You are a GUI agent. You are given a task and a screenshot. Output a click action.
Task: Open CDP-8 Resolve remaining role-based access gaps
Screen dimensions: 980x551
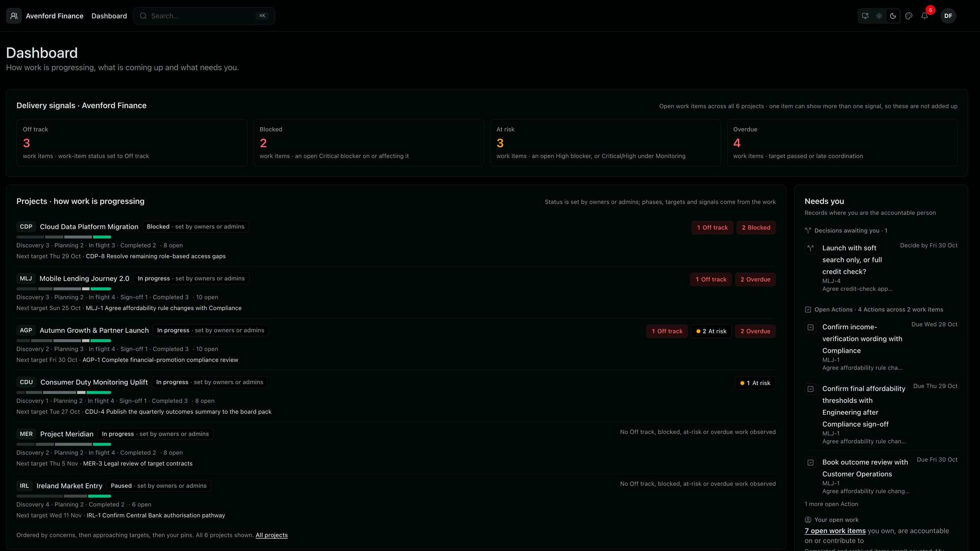[x=156, y=256]
